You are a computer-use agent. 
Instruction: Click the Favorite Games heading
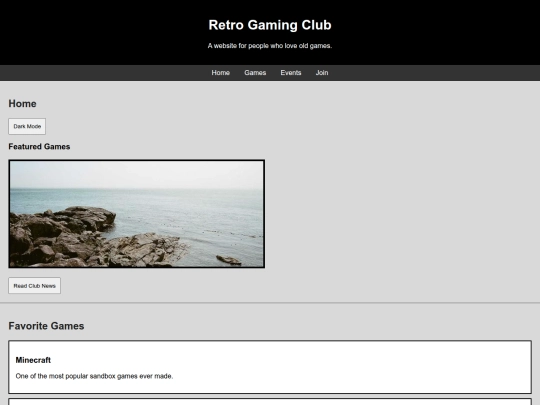tap(46, 326)
